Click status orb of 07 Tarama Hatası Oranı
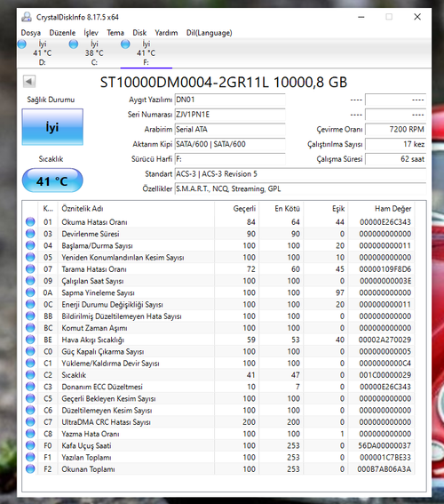The width and height of the screenshot is (444, 504). (30, 269)
